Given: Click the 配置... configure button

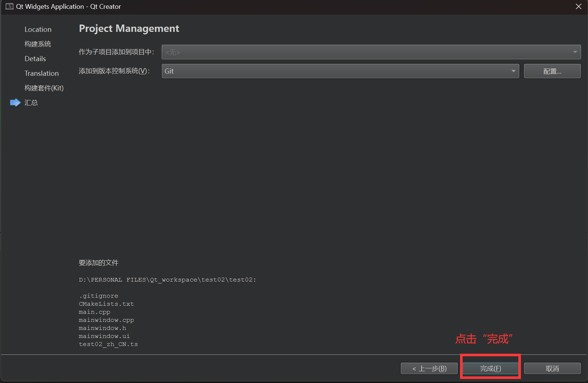Looking at the screenshot, I should pos(552,71).
